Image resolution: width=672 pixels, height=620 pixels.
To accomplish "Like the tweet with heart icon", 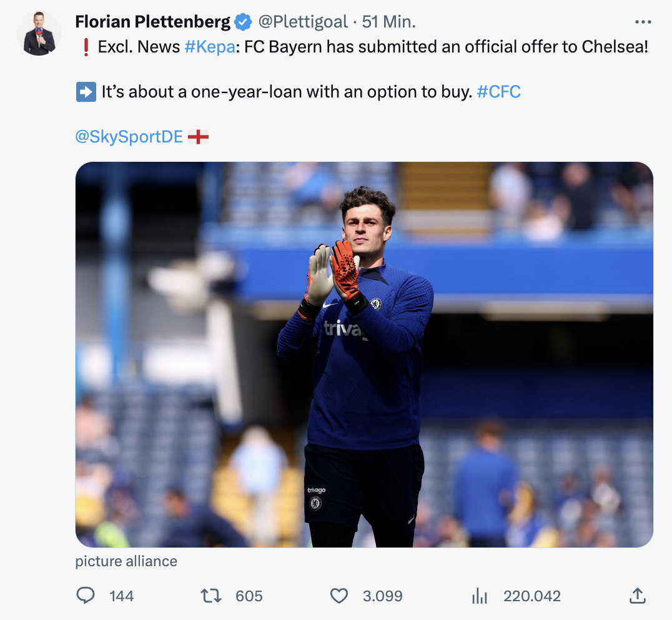I will [338, 596].
